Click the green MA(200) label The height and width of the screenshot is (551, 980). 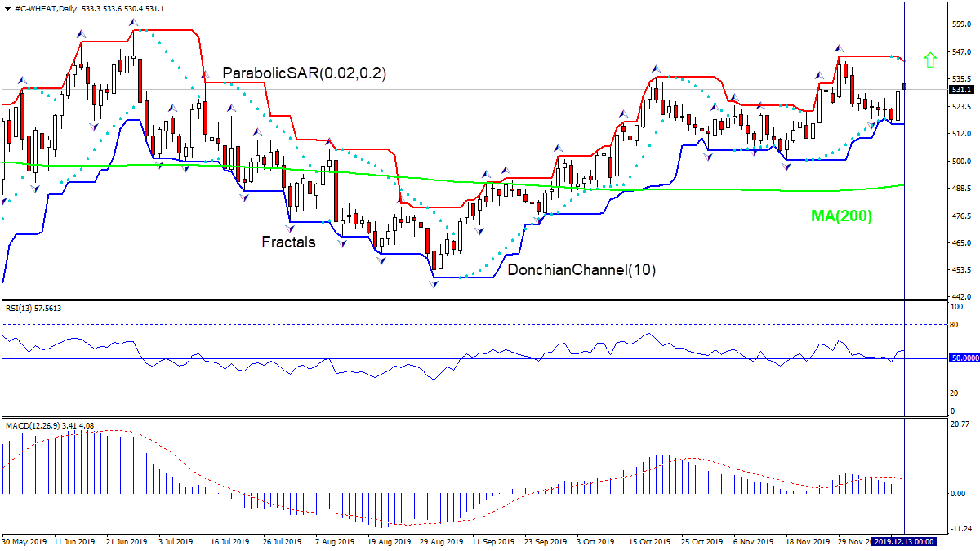point(841,216)
